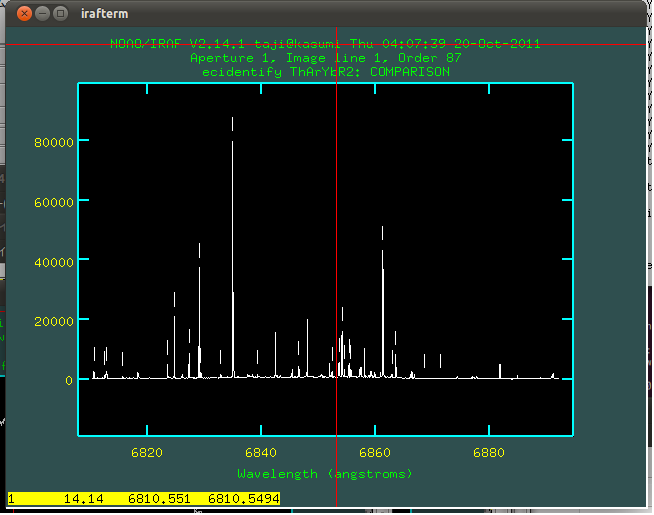Click the 6820 x-axis label

coord(147,452)
